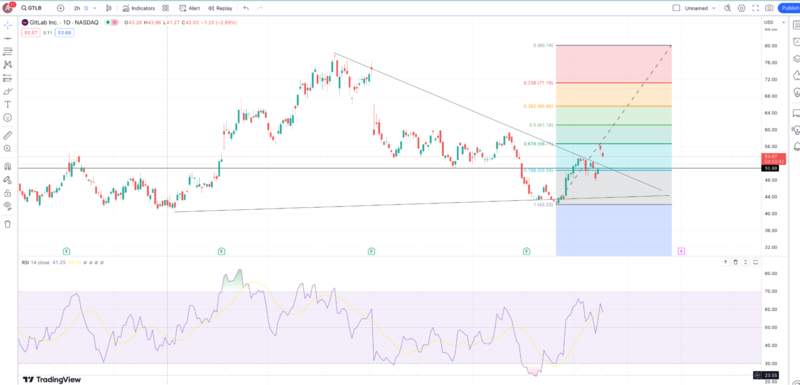The width and height of the screenshot is (800, 385).
Task: Toggle hide all drawings eye icon
Action: point(8,206)
